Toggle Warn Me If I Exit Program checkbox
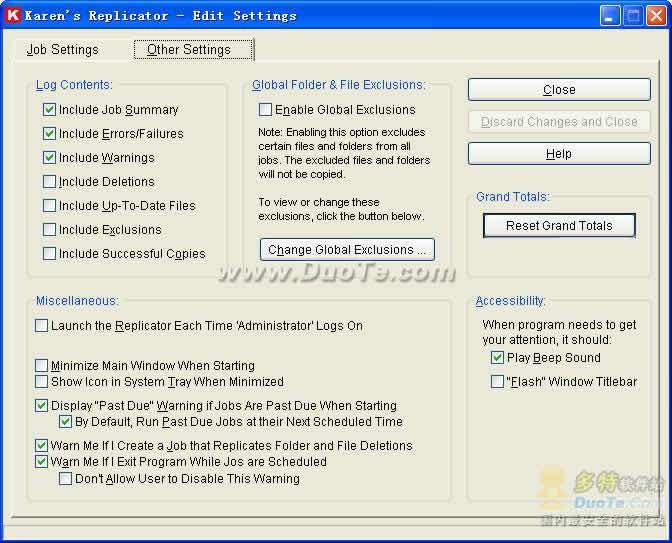 [x=42, y=462]
